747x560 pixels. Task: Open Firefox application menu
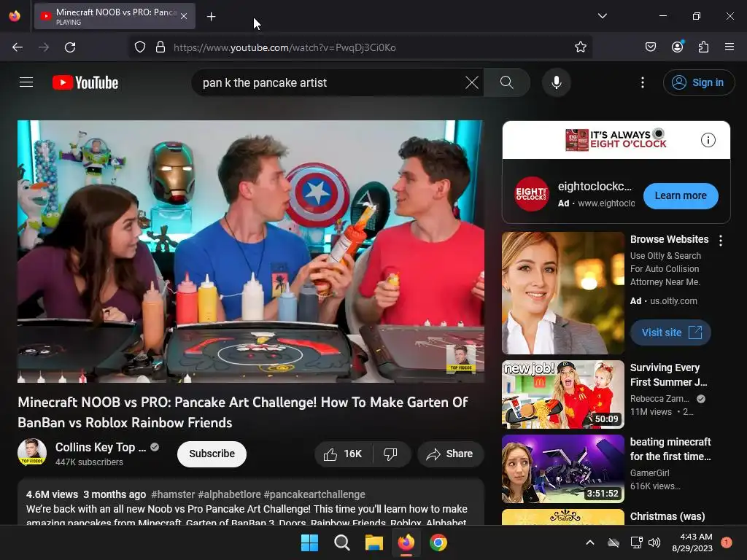729,47
